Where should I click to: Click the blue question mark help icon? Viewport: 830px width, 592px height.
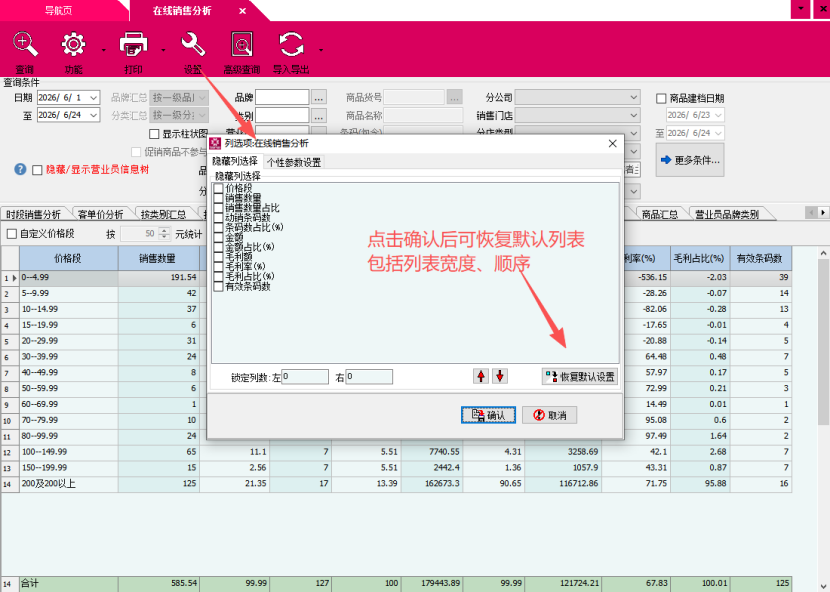click(20, 169)
